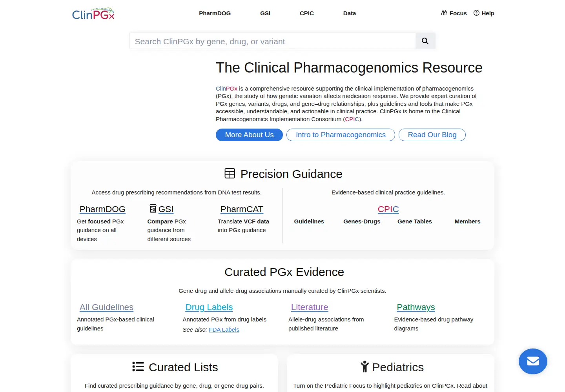
Task: Open the All Guidelines link
Action: tap(106, 307)
